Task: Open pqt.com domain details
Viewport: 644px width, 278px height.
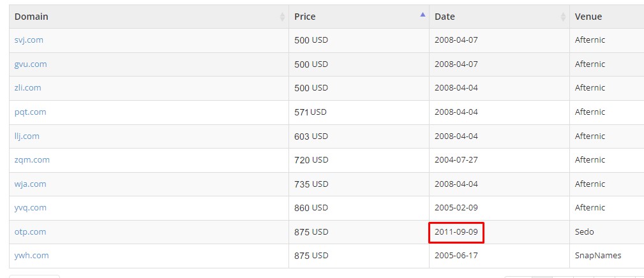Action: point(30,112)
